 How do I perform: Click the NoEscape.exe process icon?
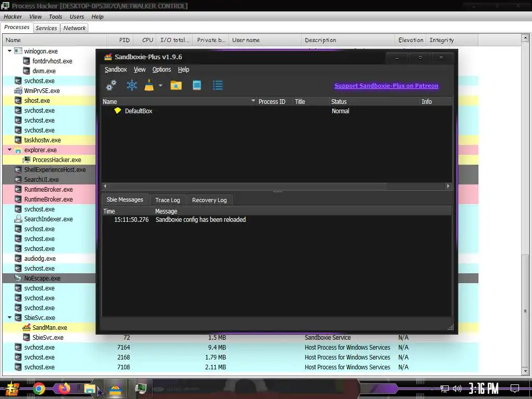click(18, 278)
